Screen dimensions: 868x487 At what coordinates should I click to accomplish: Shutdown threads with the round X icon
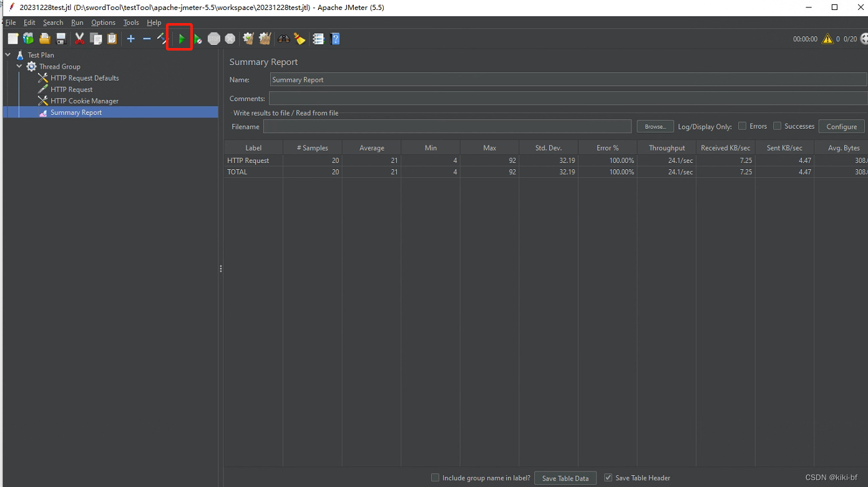[x=230, y=39]
